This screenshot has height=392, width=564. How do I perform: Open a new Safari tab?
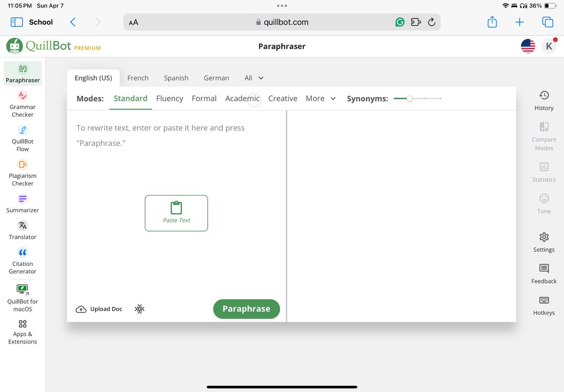point(519,22)
